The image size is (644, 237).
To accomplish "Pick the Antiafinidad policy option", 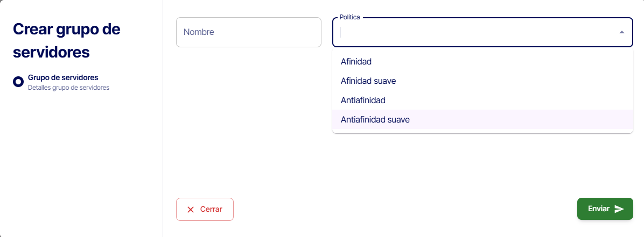I will (x=363, y=100).
